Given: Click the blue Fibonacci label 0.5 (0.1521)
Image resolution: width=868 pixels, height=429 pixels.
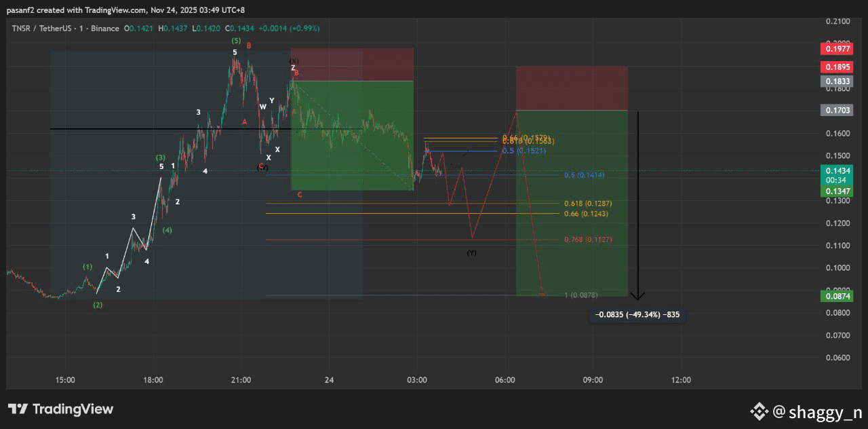Looking at the screenshot, I should coord(524,151).
